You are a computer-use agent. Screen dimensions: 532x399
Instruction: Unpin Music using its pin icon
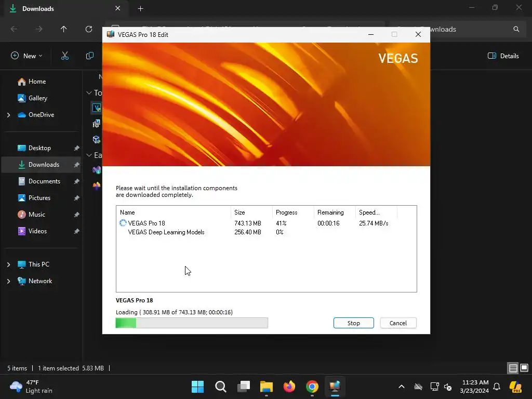tap(77, 215)
